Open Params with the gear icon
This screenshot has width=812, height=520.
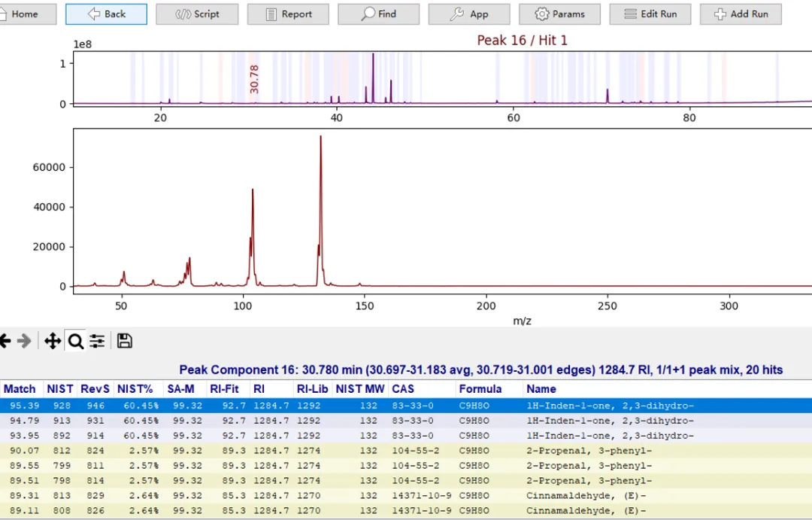pos(559,14)
